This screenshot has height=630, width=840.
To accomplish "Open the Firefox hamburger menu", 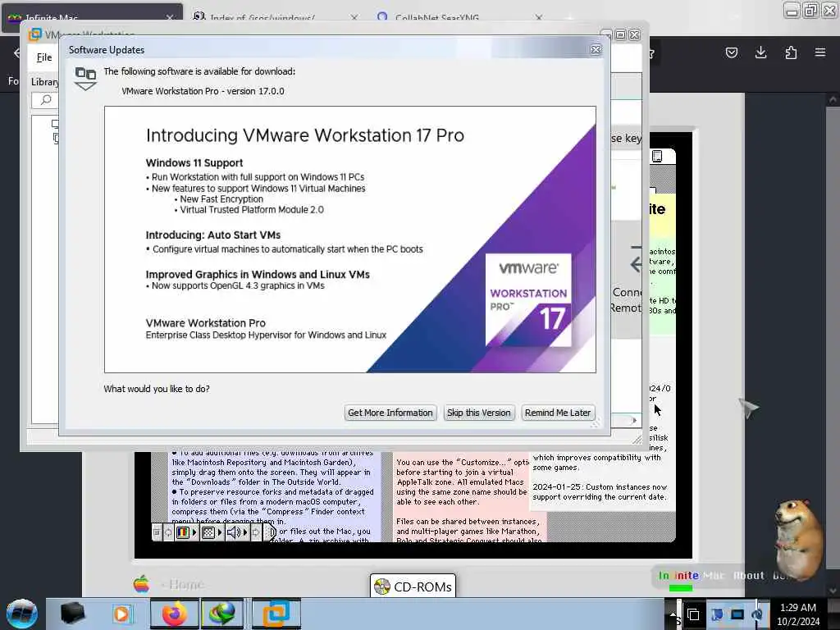I will click(820, 52).
